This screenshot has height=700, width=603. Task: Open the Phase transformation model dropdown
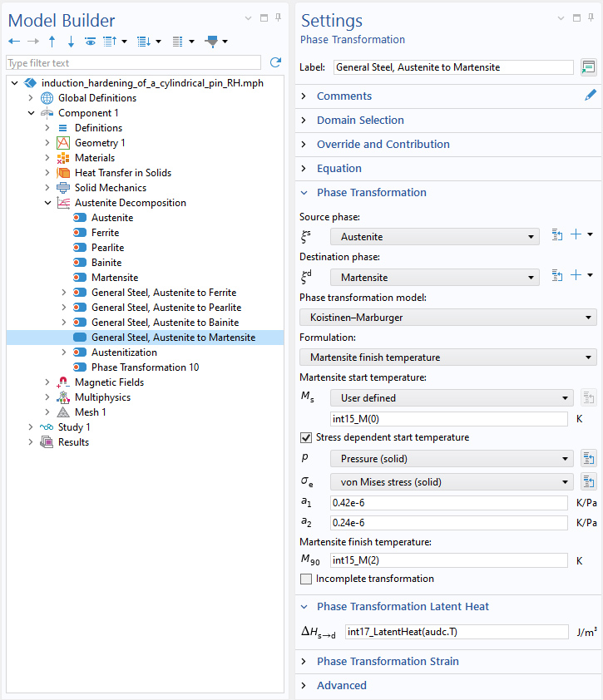pos(447,317)
